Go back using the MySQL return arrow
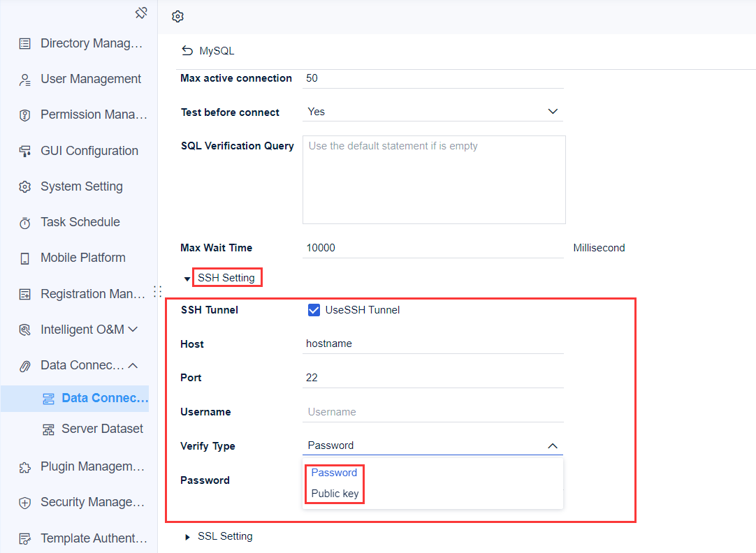The image size is (756, 553). pos(185,50)
